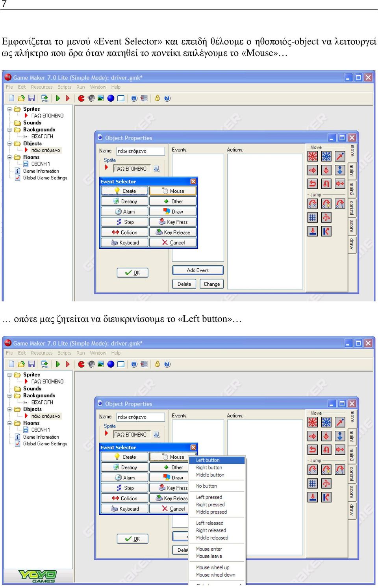Click the Create event button in first screenshot
Screen dimensions: 378x588
point(124,191)
